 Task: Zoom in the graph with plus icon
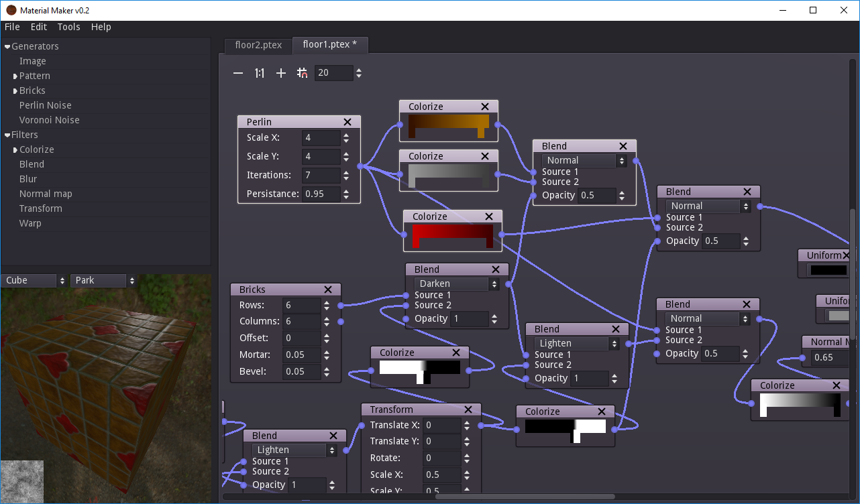[x=281, y=73]
